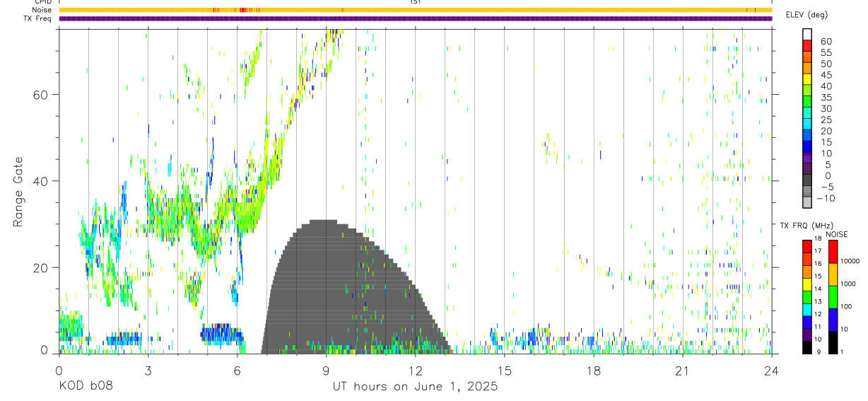Image resolution: width=868 pixels, height=401 pixels.
Task: Click the blue segment of the NOISE colorbar
Action: pyautogui.click(x=833, y=319)
